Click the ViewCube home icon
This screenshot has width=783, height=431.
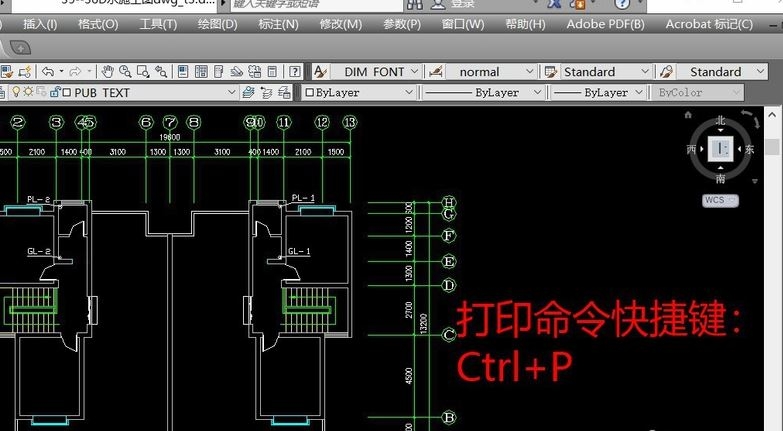tap(688, 115)
